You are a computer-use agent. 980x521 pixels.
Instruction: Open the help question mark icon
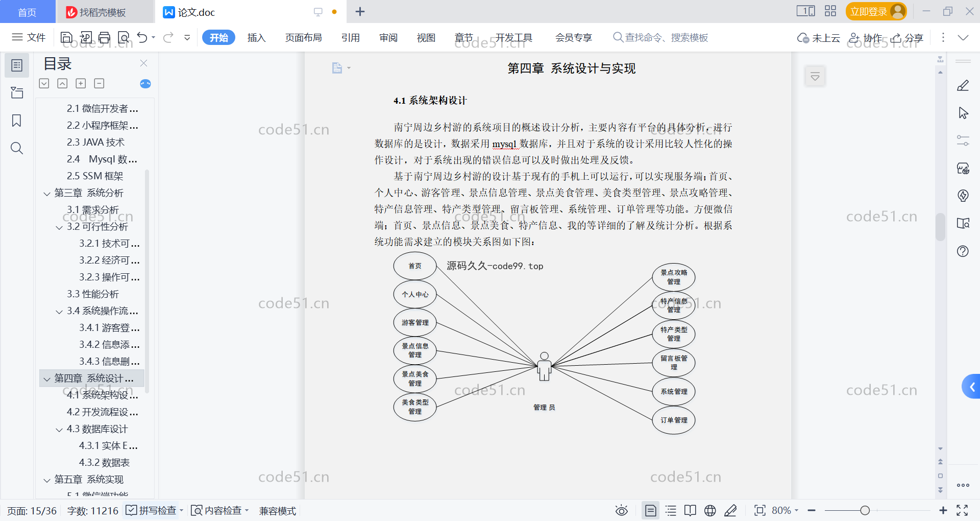point(963,251)
